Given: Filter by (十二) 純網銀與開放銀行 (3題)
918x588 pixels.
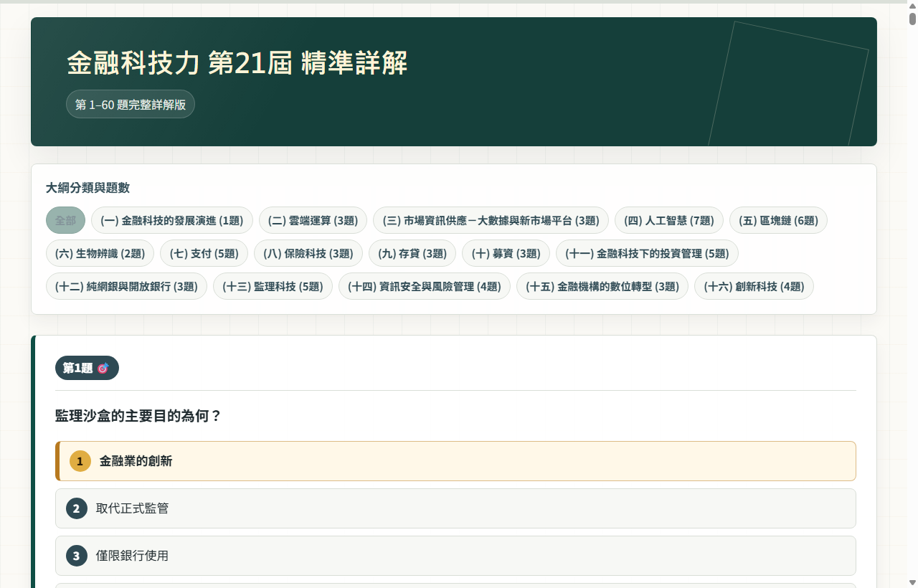Looking at the screenshot, I should 126,286.
